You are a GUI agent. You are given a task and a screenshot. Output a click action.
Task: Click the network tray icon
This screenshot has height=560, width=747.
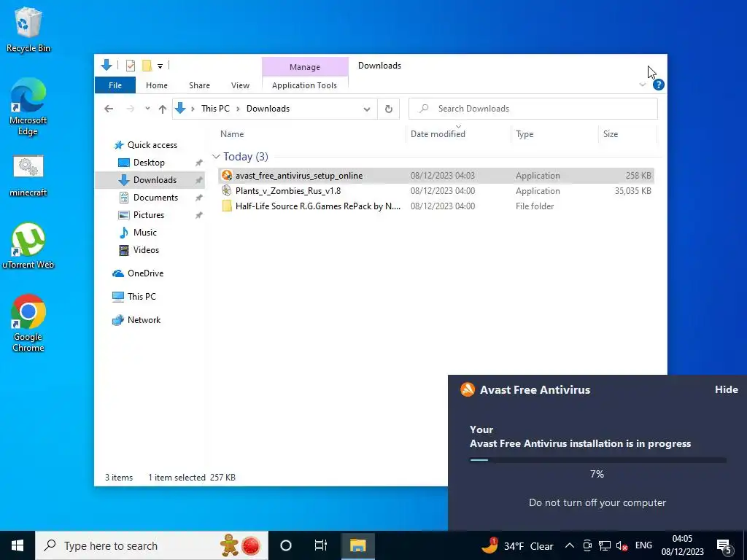[x=605, y=545]
